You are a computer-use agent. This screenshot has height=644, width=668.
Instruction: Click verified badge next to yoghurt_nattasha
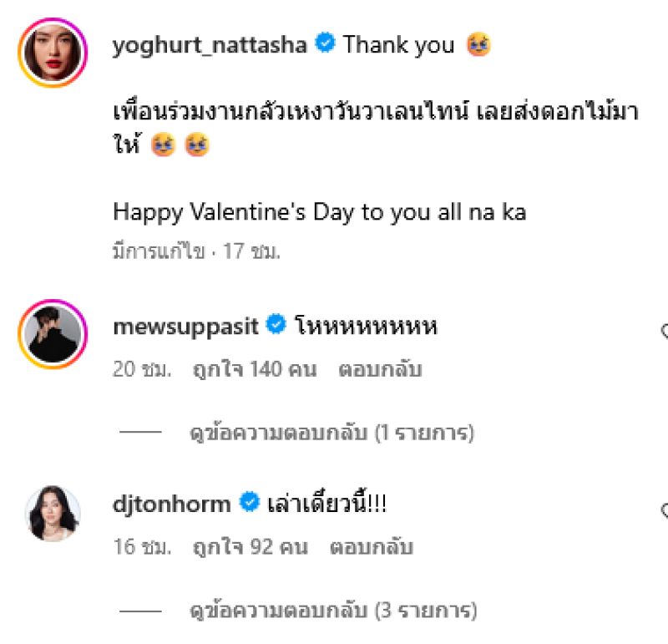[326, 43]
